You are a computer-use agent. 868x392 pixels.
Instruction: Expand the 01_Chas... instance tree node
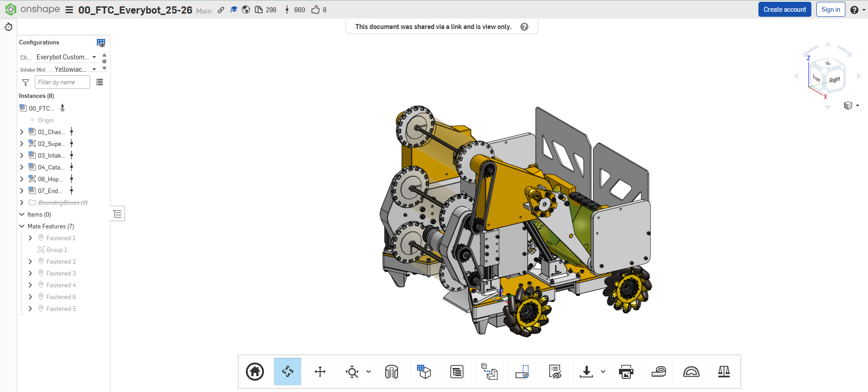coord(22,132)
